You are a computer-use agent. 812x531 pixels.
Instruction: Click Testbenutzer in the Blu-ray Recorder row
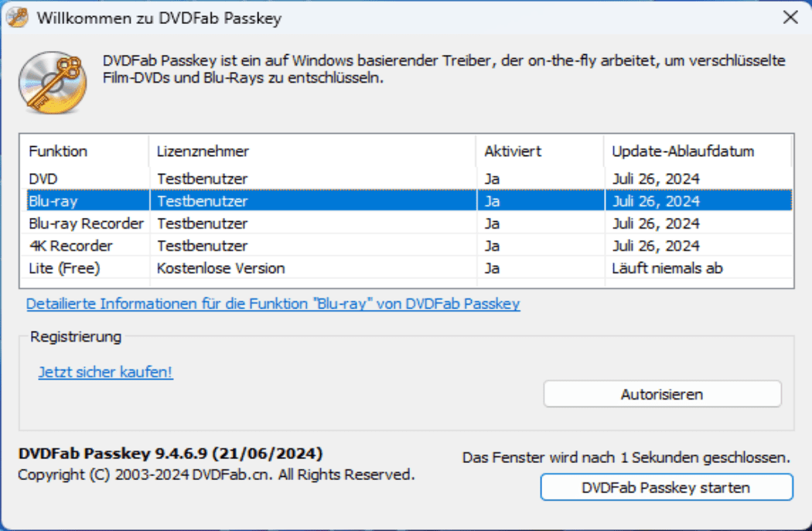[203, 223]
